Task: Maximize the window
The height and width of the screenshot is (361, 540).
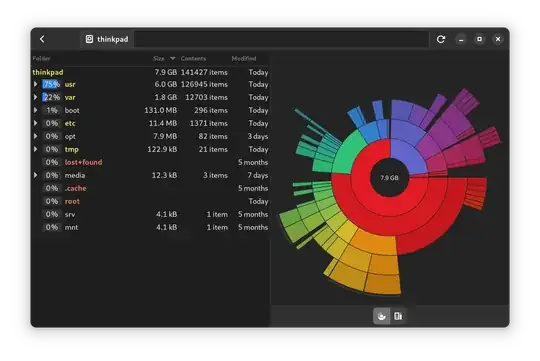Action: [479, 39]
